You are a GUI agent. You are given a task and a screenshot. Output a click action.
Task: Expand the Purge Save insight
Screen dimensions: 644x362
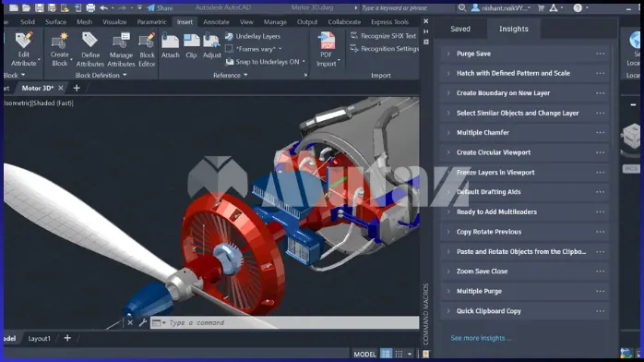pyautogui.click(x=448, y=54)
